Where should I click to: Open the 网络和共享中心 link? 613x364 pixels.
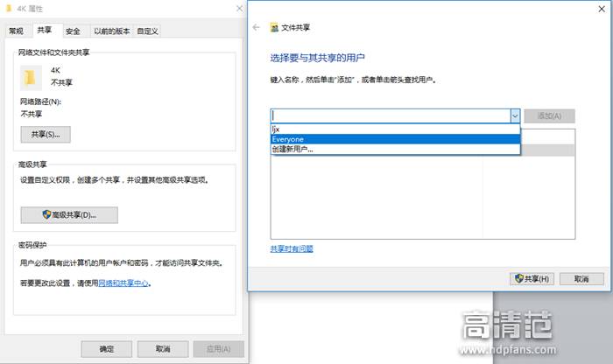click(123, 283)
